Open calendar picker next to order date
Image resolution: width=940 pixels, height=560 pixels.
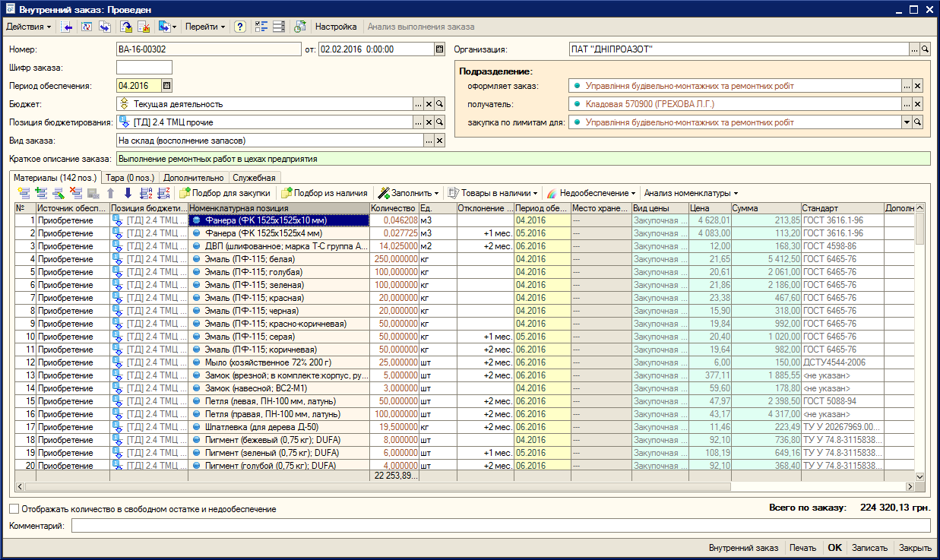439,49
